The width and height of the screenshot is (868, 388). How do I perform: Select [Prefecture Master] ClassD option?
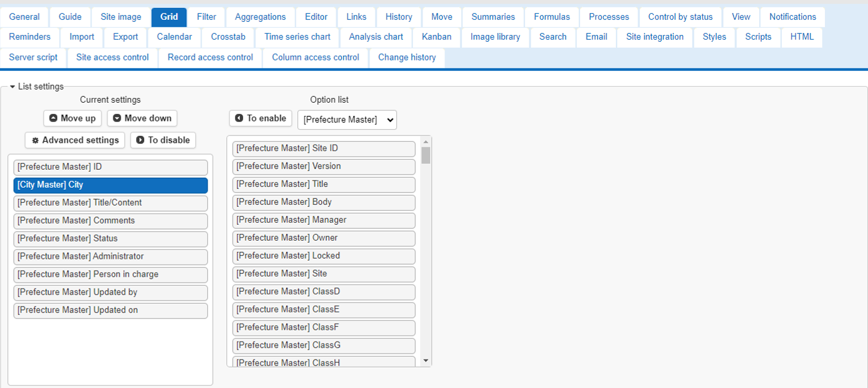[324, 292]
